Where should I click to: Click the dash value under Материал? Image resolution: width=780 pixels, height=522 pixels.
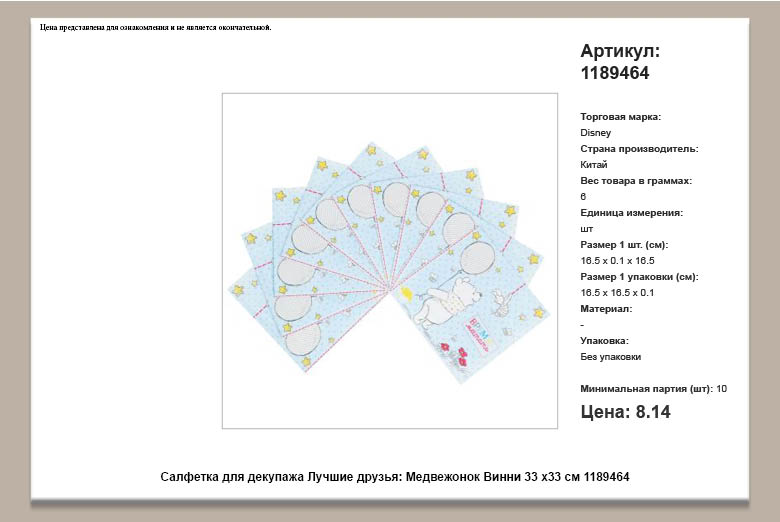[x=582, y=325]
